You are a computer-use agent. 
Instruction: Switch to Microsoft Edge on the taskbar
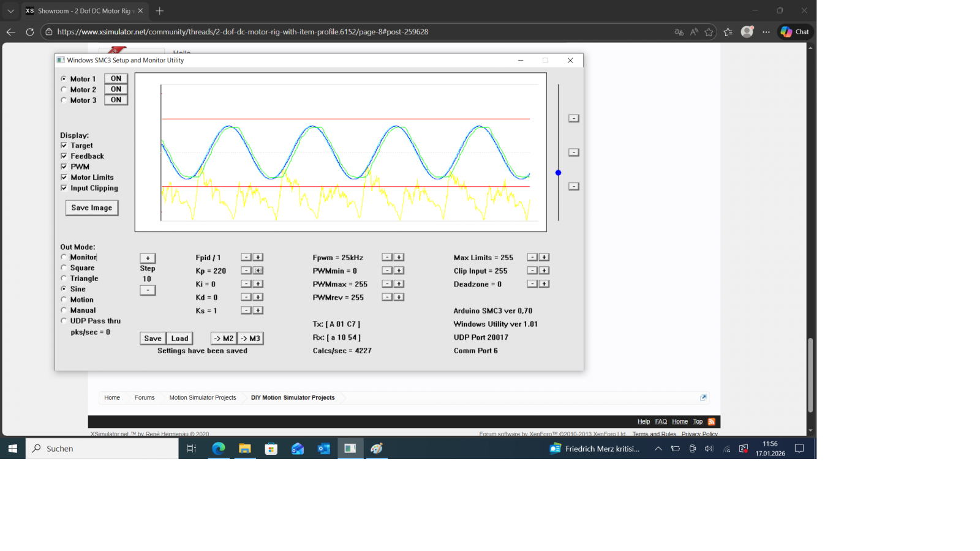(x=218, y=449)
